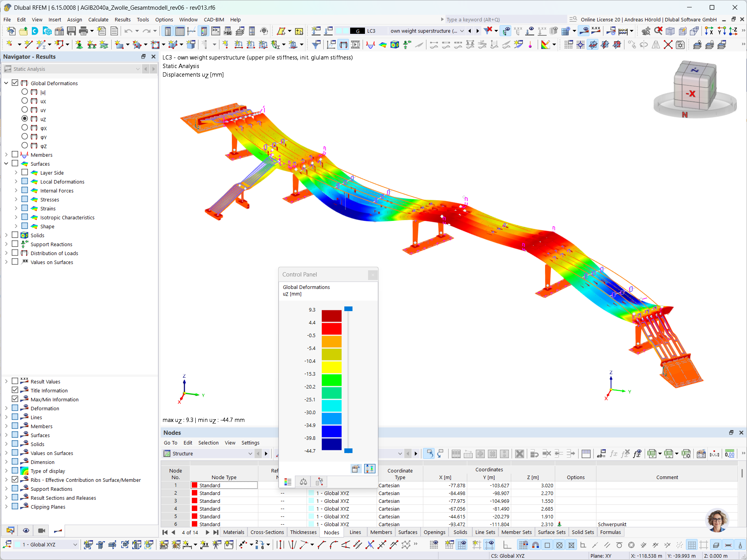Enable the Members results checkbox

(x=15, y=154)
